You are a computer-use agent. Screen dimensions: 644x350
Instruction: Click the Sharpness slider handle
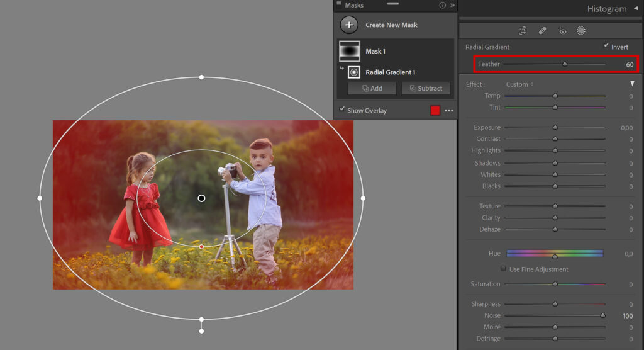tap(555, 303)
